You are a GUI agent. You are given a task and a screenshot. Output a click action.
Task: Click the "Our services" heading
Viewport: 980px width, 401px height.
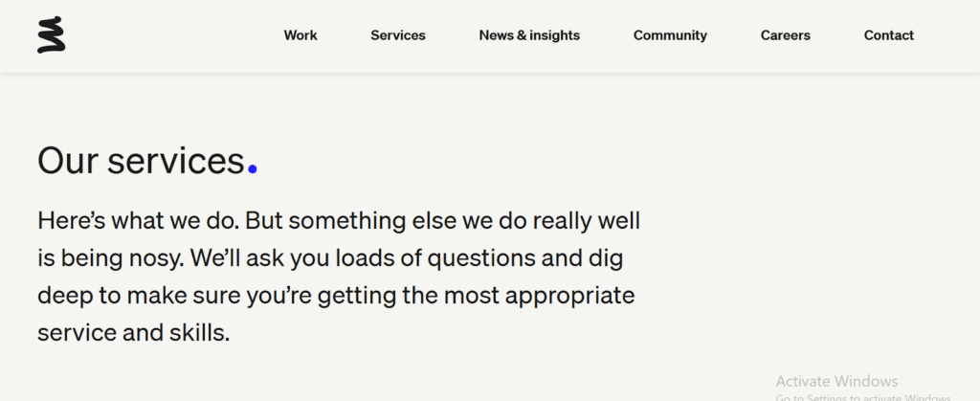coord(141,161)
